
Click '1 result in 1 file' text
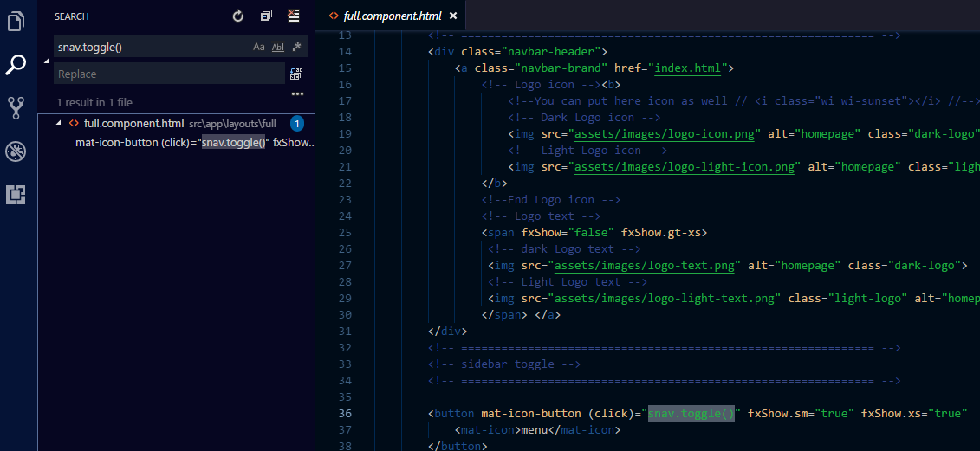[x=94, y=102]
